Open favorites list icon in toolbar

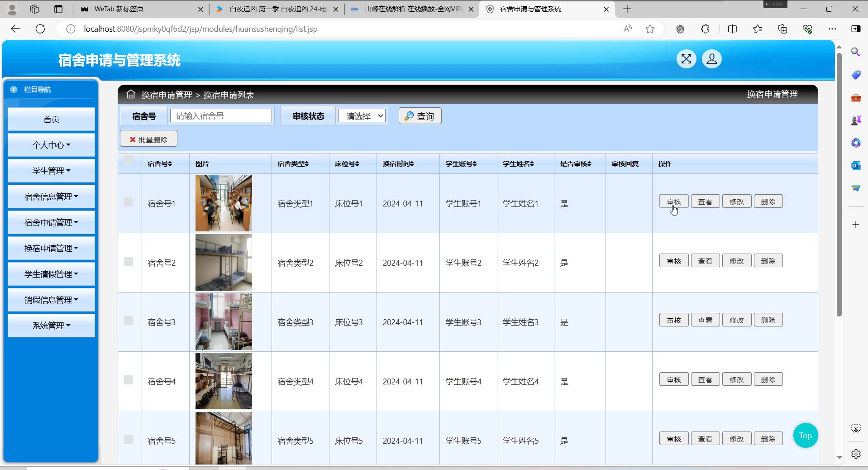(758, 29)
